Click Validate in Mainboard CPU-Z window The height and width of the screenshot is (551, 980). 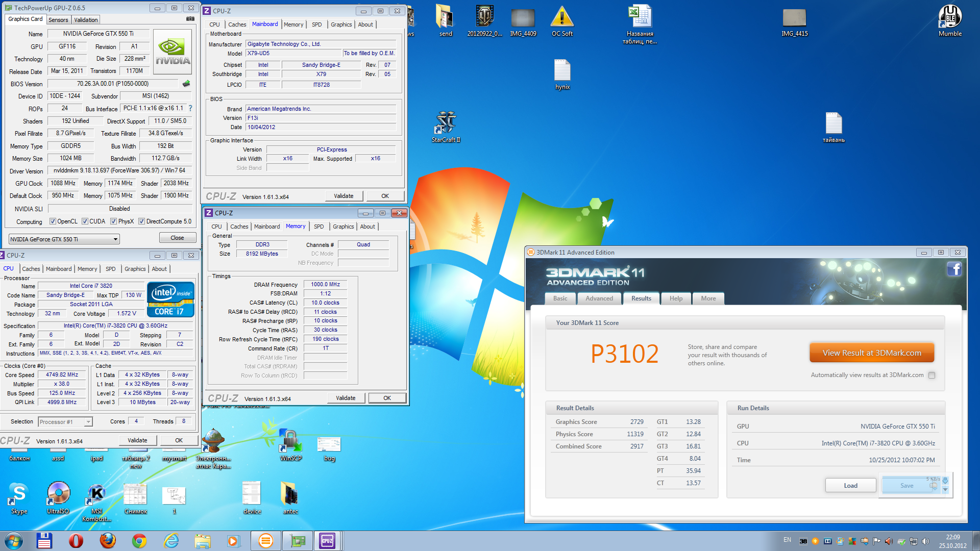[x=344, y=196]
